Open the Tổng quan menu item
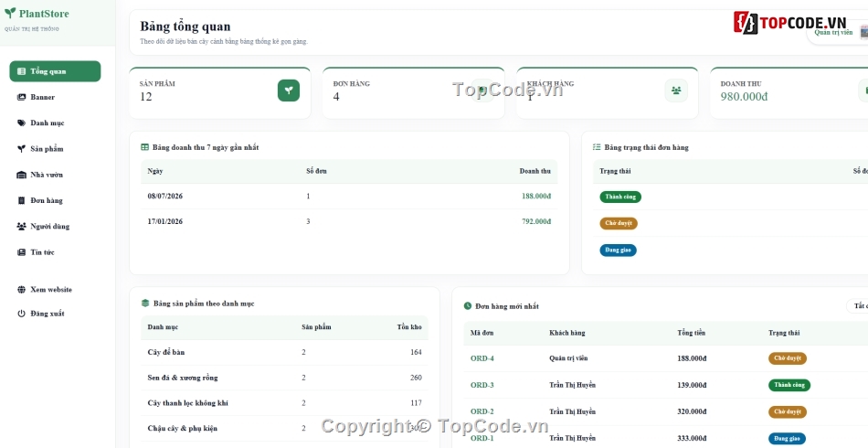The height and width of the screenshot is (448, 868). 55,71
